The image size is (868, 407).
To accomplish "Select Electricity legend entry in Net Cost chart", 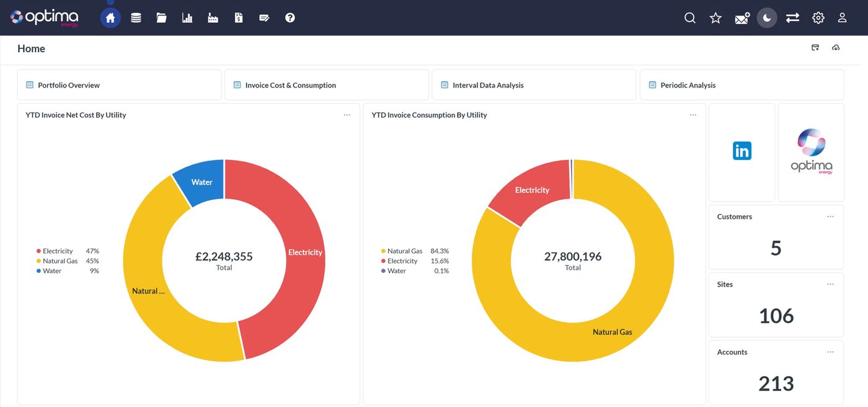I will [x=68, y=251].
